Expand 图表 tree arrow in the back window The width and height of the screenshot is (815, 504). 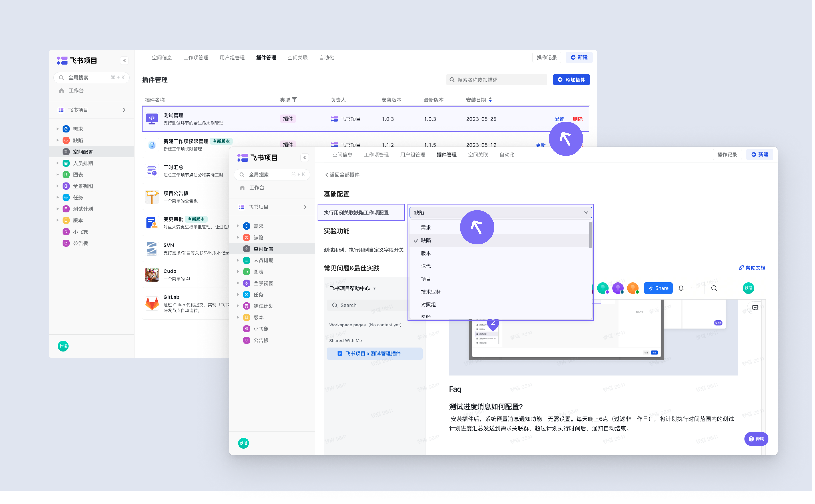coord(57,174)
